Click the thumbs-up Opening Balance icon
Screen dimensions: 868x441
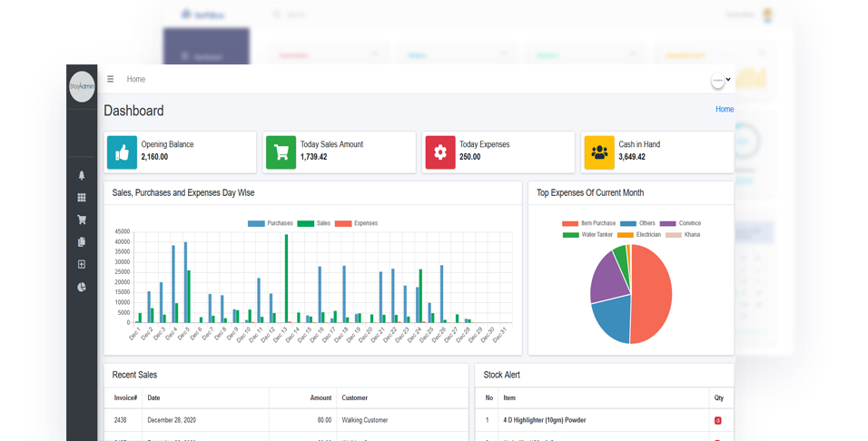pyautogui.click(x=122, y=152)
